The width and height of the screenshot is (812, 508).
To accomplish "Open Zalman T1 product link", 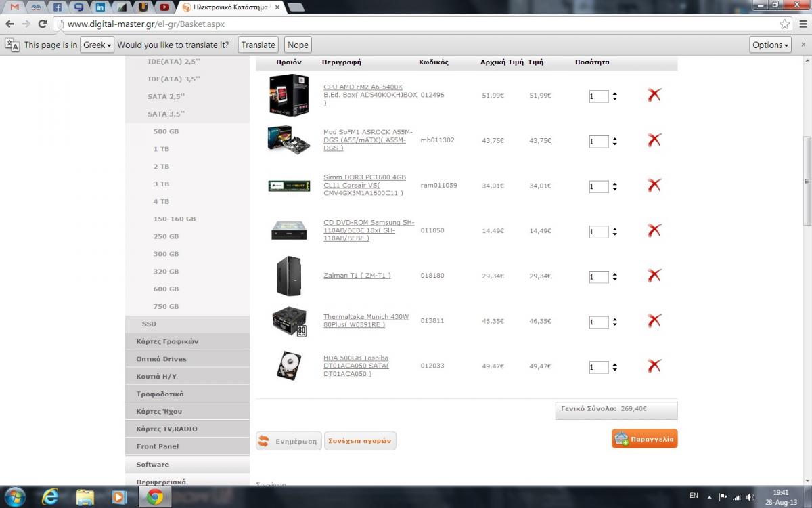I will click(x=357, y=276).
